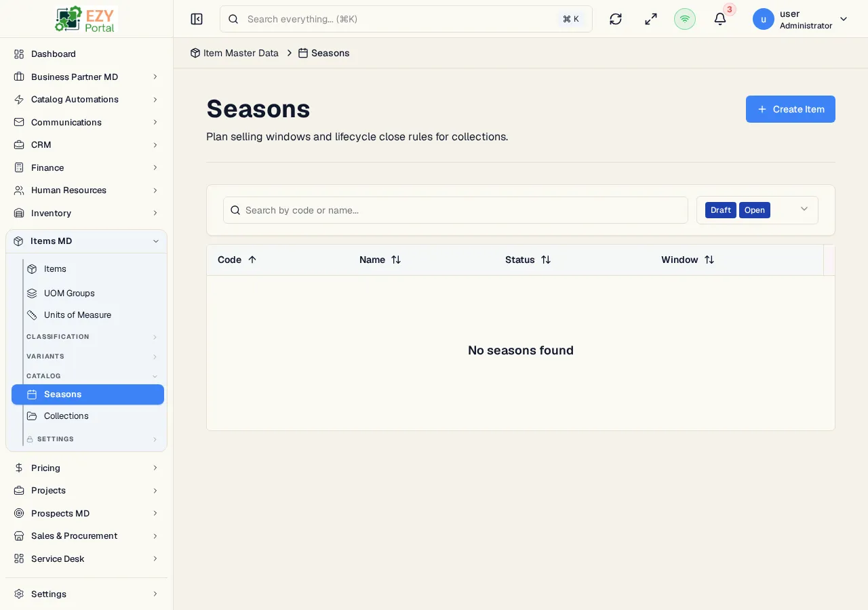Screen dimensions: 868x610
Task: Focus Search by code or name field
Action: (456, 210)
